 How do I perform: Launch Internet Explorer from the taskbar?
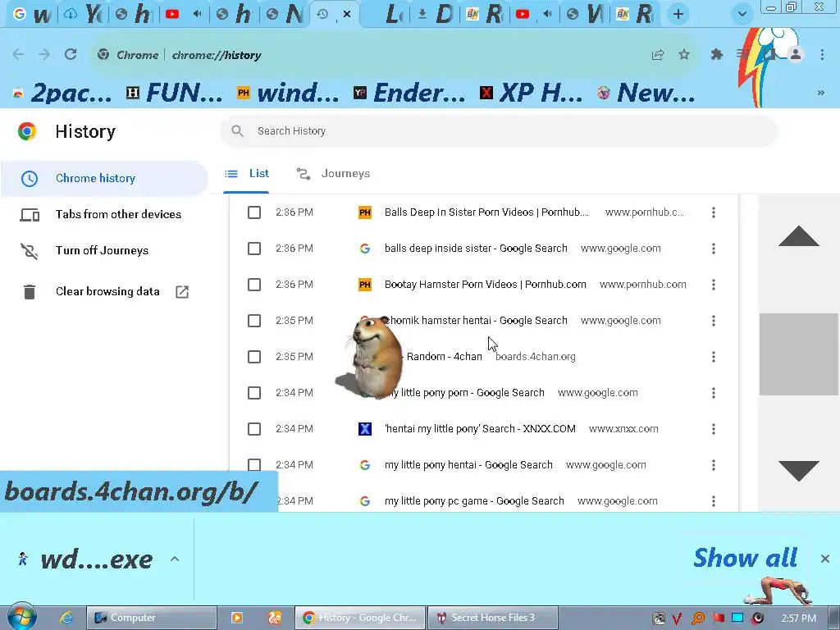(66, 618)
